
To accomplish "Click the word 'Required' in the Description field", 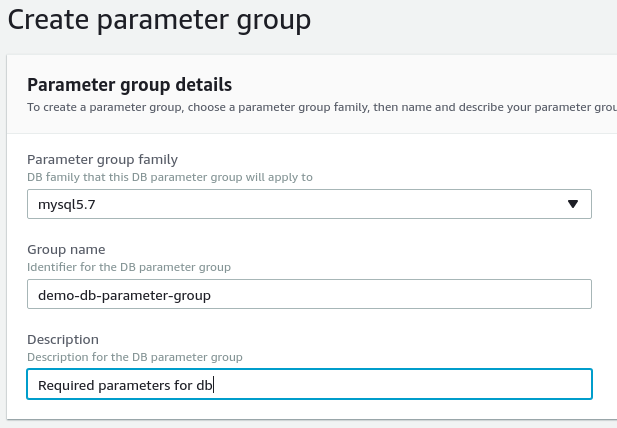I will (x=66, y=385).
